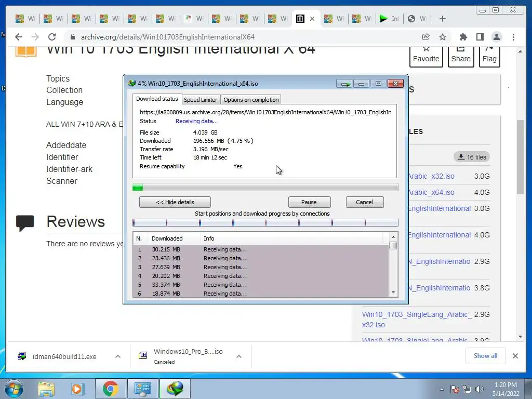Click the Chrome back arrow
This screenshot has width=532, height=399.
tap(19, 37)
